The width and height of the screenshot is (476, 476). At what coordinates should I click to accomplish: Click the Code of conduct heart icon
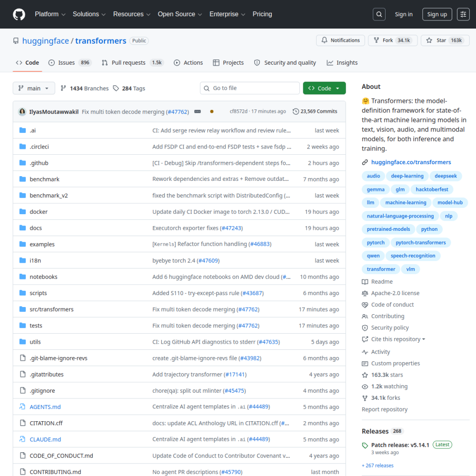365,305
